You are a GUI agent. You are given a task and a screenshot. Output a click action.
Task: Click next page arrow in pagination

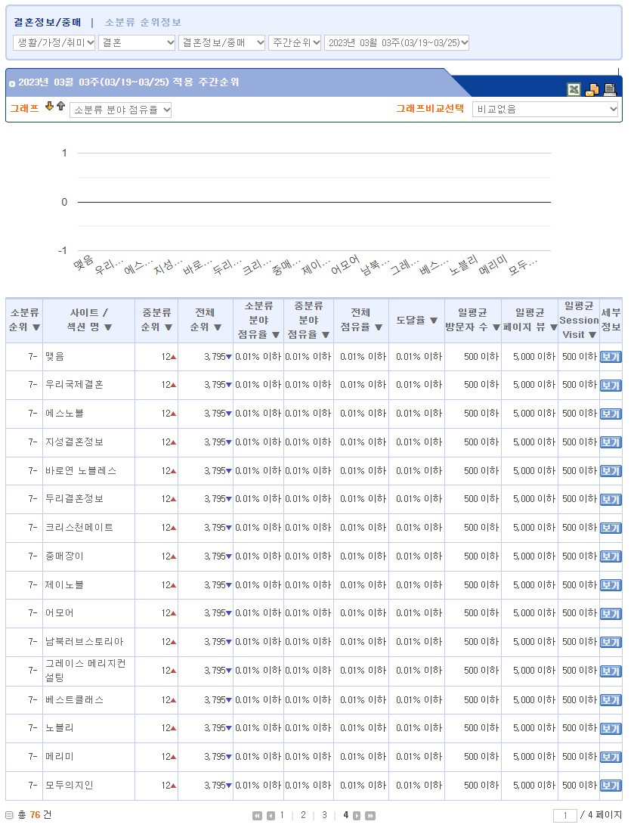pyautogui.click(x=357, y=816)
